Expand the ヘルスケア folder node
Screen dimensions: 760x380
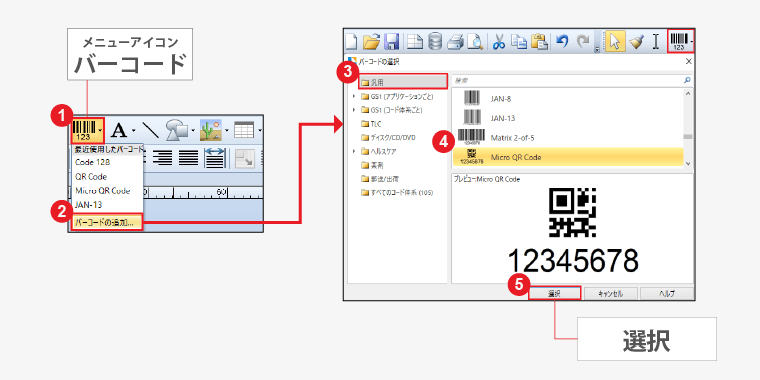point(354,151)
